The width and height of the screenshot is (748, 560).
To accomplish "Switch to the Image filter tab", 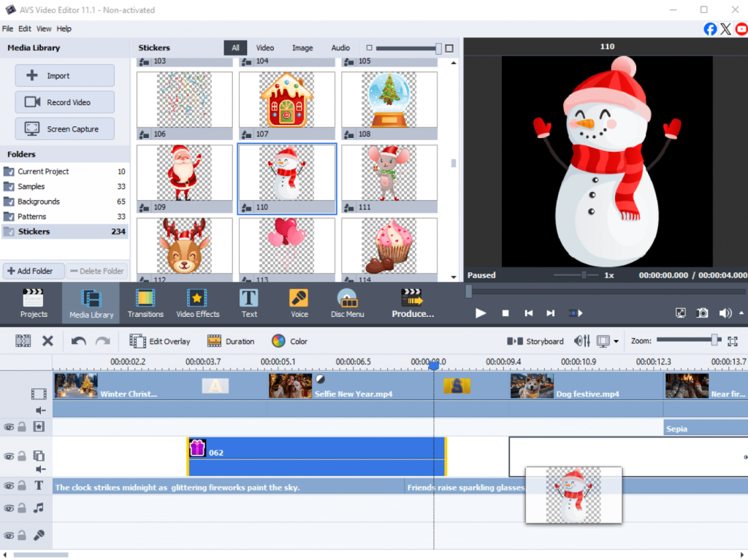I will tap(302, 48).
